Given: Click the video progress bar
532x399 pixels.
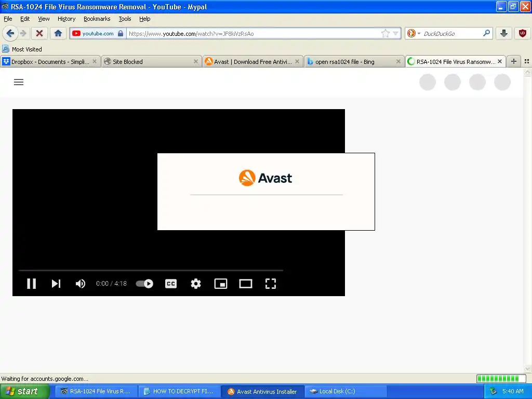Looking at the screenshot, I should [151, 270].
